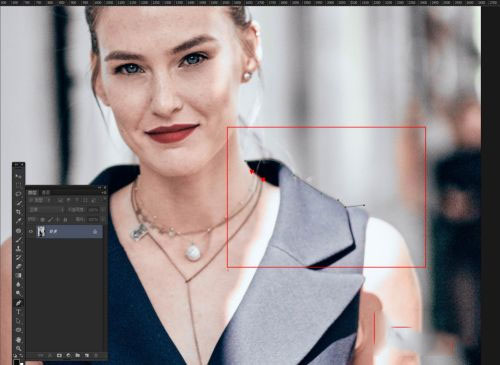The width and height of the screenshot is (500, 365).
Task: Select the Path Selection tool
Action: click(x=18, y=321)
